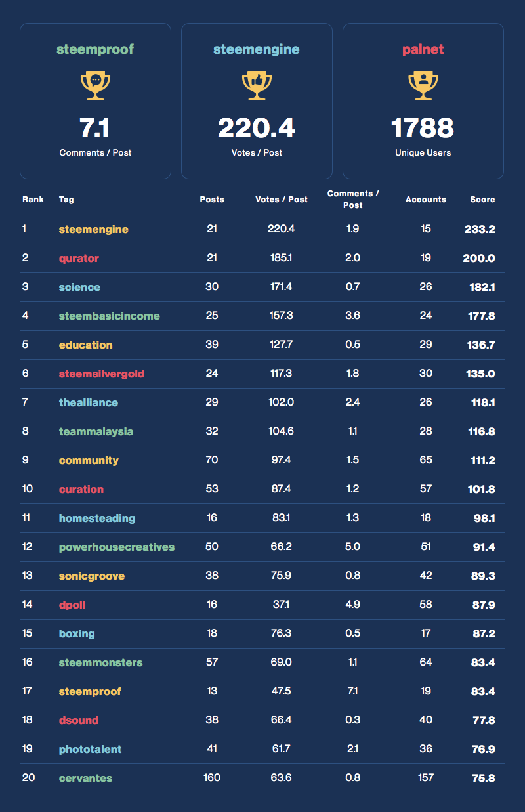The height and width of the screenshot is (812, 525).
Task: Click comments 5.0 in powerhousecreatives row
Action: pos(352,547)
